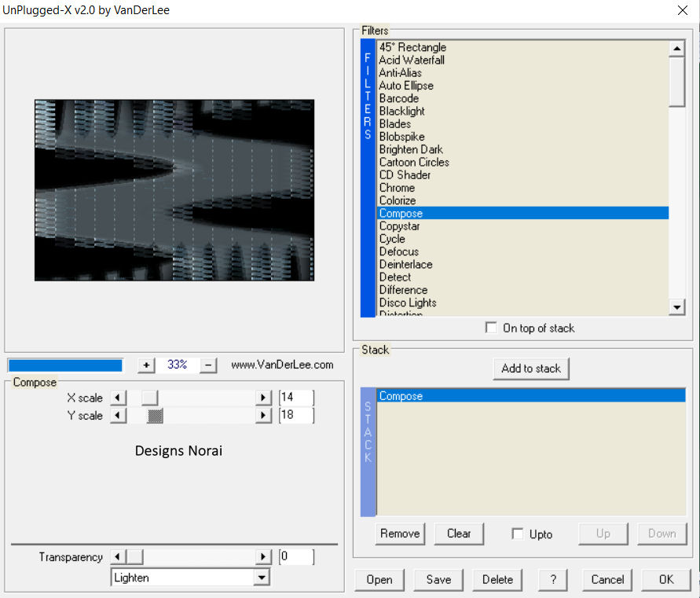Increase X scale with right arrow
The height and width of the screenshot is (598, 700).
(263, 398)
